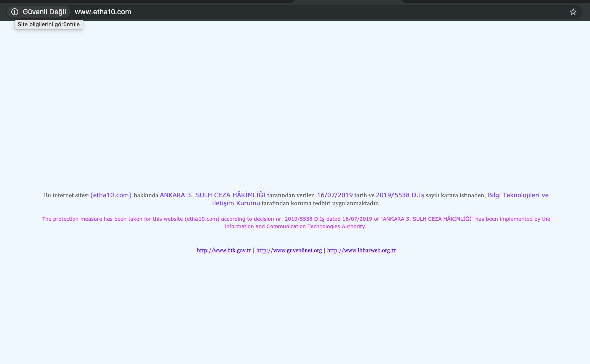Image resolution: width=590 pixels, height=364 pixels.
Task: Open the www.btk.gov.tr link
Action: point(224,250)
